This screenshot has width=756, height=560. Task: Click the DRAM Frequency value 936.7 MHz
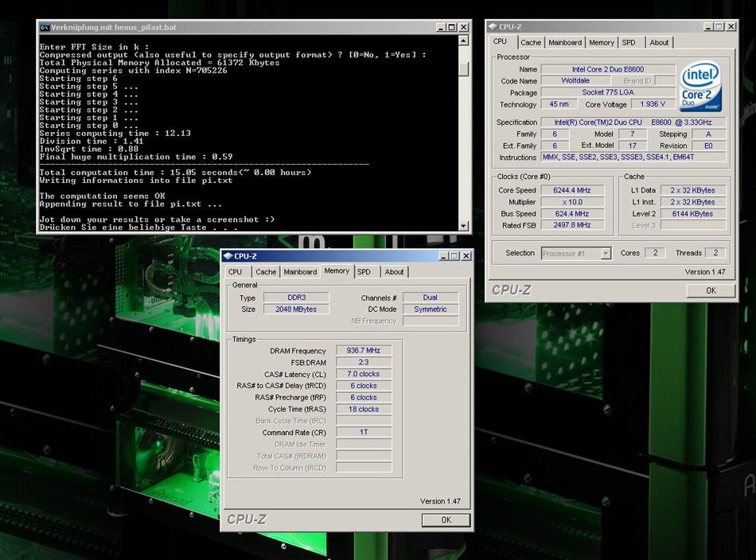[x=364, y=350]
